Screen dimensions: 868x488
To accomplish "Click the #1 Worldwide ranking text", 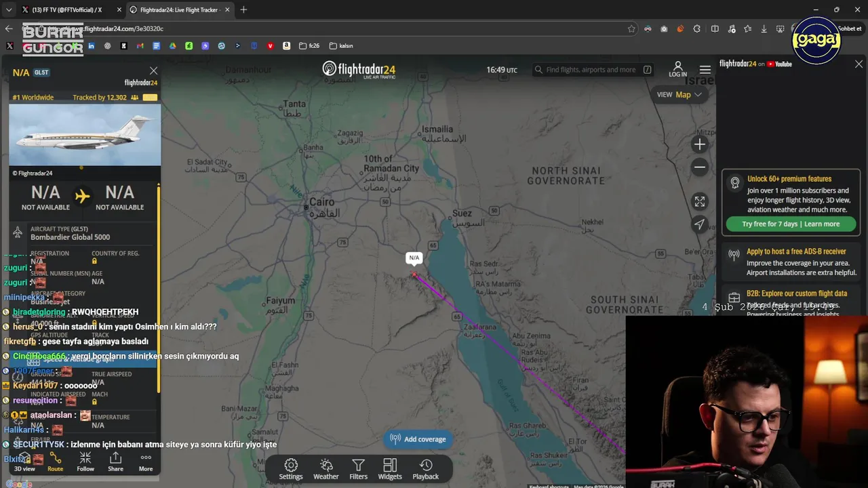I will [33, 98].
